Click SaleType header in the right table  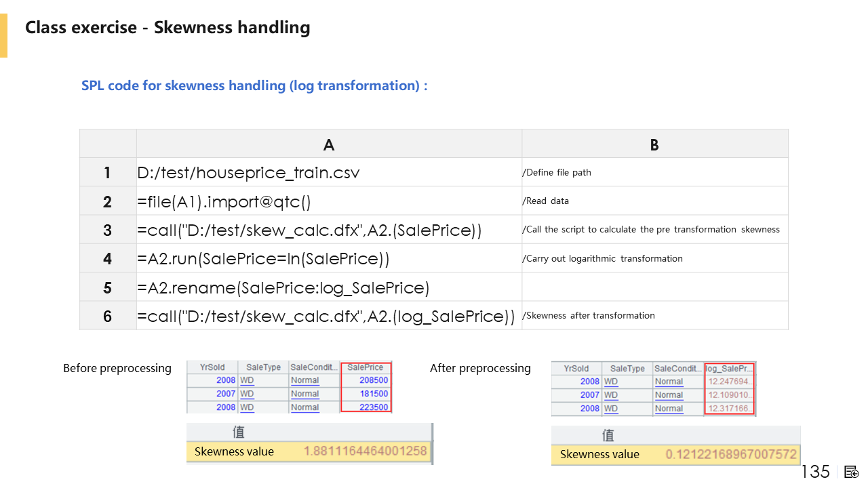tap(627, 369)
